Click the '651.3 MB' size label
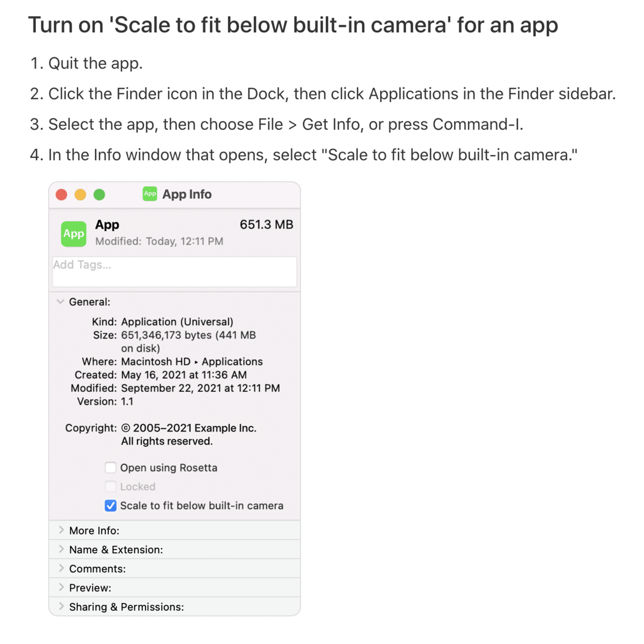The width and height of the screenshot is (644, 644). coord(266,224)
